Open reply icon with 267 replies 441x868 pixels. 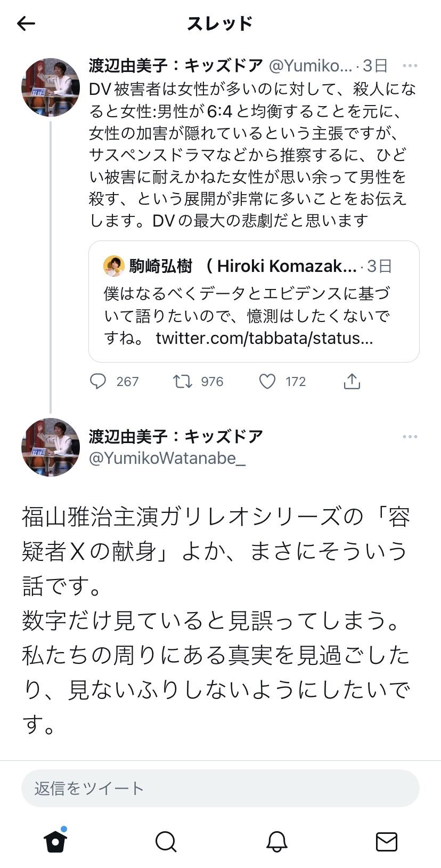(98, 381)
